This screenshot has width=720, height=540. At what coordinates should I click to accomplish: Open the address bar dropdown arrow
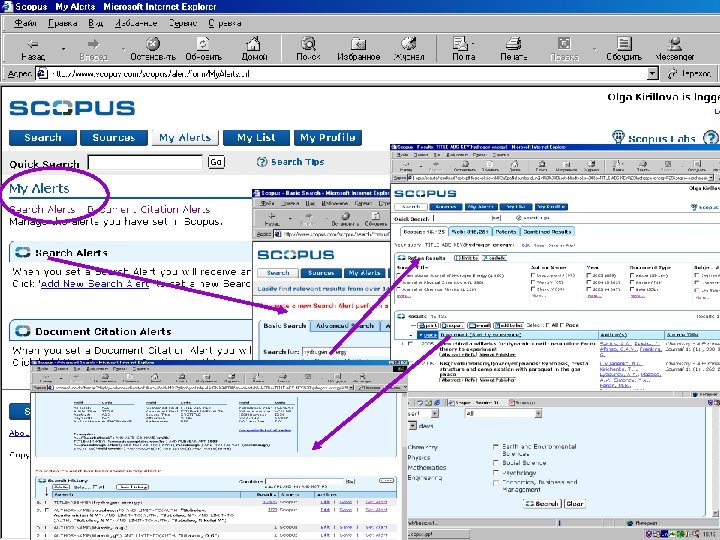(652, 73)
